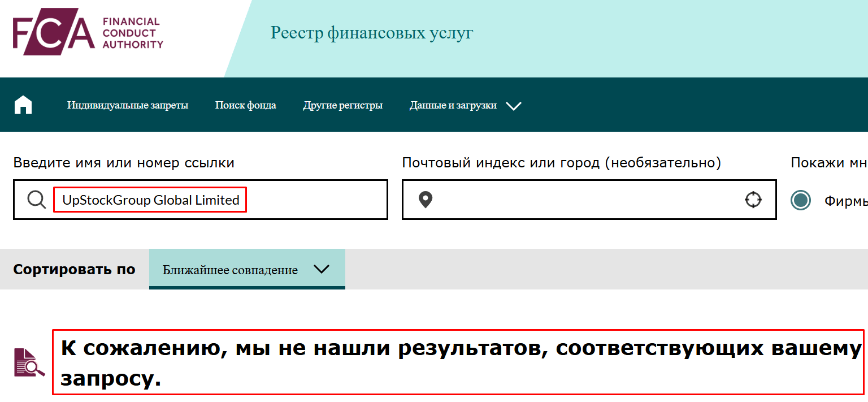Click the Введите имя или номер ссылки label
Viewport: 868px width, 402px height.
point(124,163)
